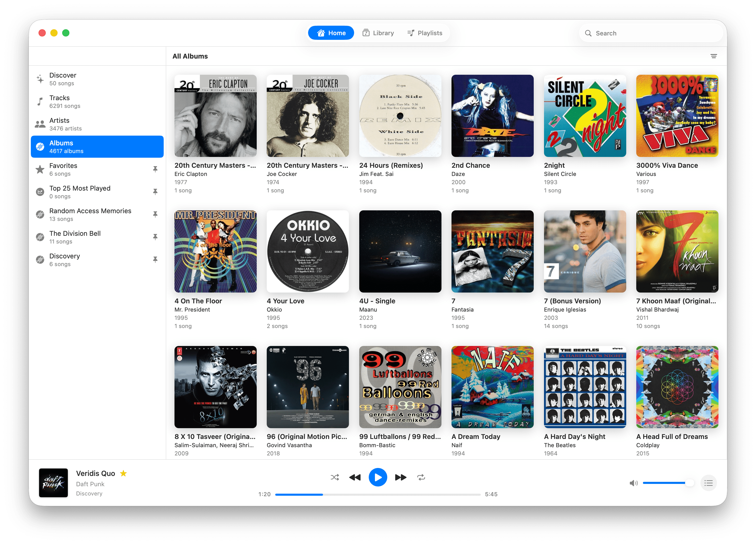Unpin Discovery playlist with pin icon

155,260
